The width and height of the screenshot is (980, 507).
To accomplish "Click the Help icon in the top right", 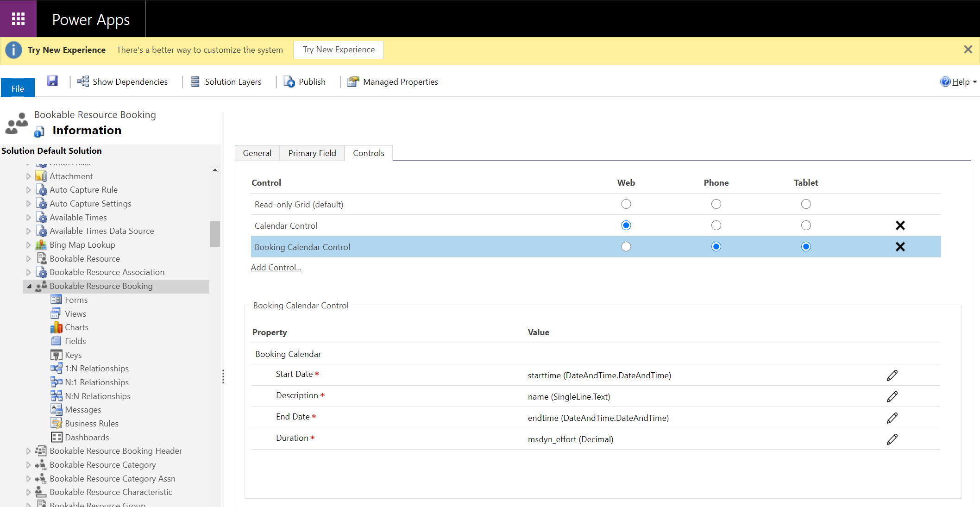I will (945, 81).
